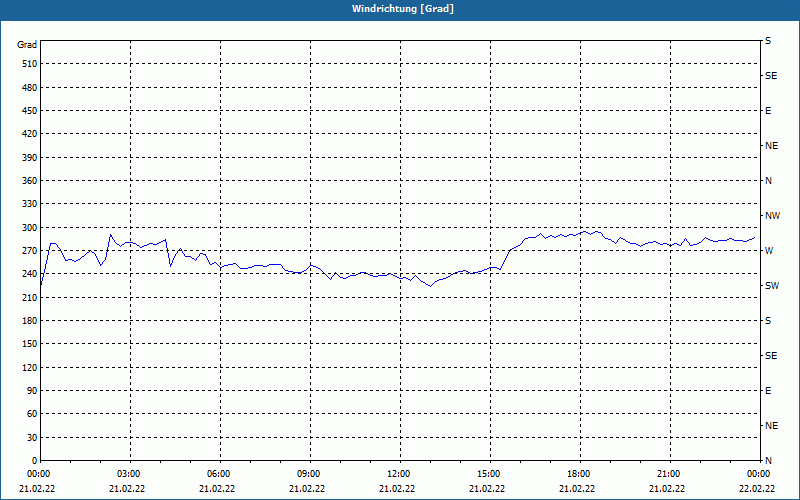Click the 21.02.22 date under 12:00
The height and width of the screenshot is (500, 800).
(x=397, y=489)
